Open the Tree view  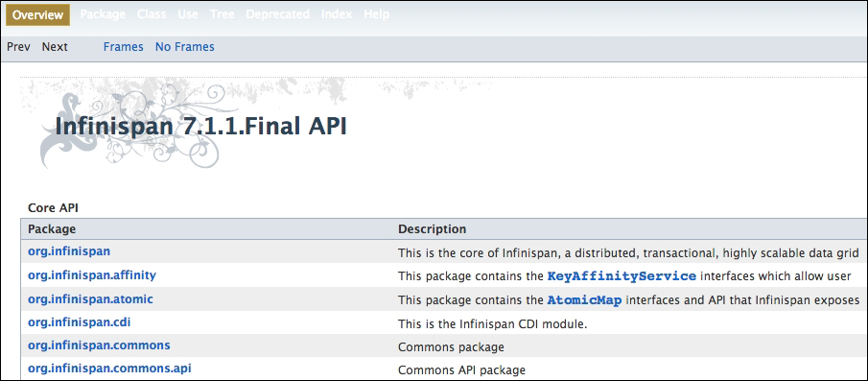pos(222,14)
